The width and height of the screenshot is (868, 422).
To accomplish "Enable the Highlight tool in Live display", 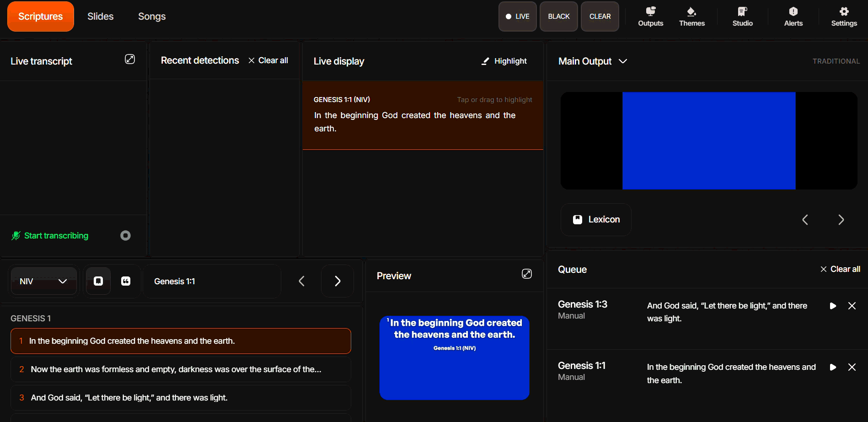I will pyautogui.click(x=504, y=61).
